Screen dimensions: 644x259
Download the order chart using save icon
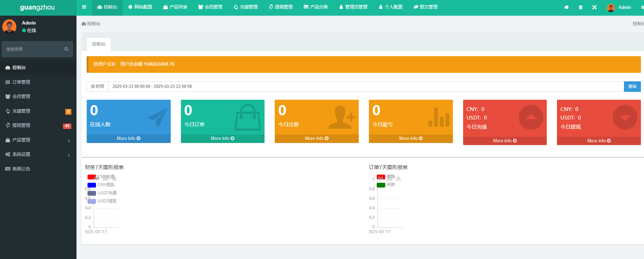click(399, 178)
